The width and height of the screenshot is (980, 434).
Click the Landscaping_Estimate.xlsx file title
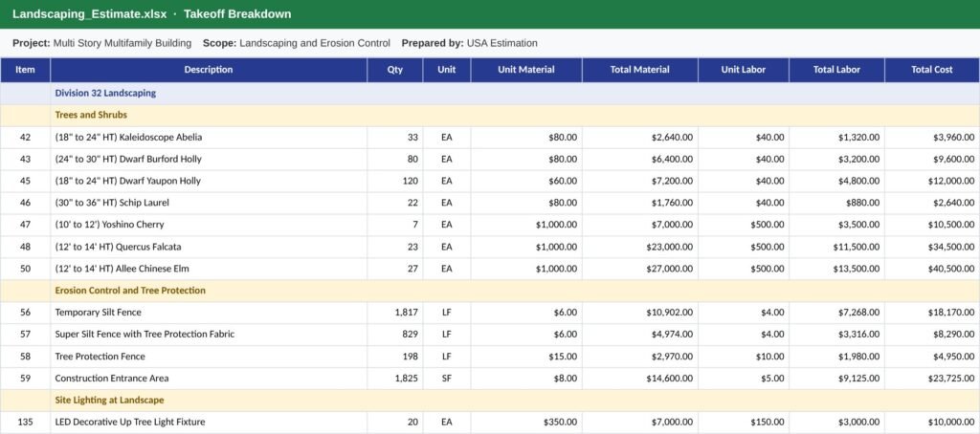[x=89, y=13]
